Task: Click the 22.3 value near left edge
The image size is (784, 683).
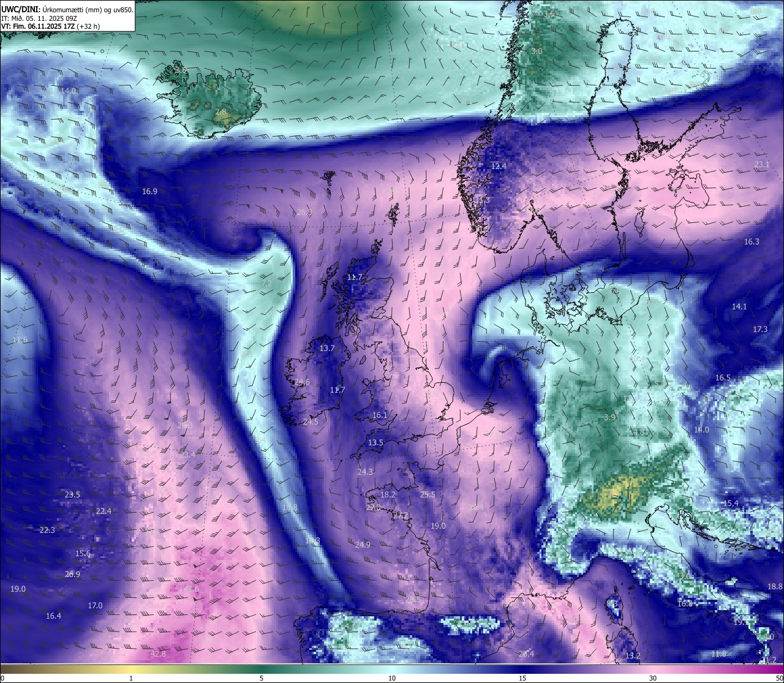Action: pos(47,530)
